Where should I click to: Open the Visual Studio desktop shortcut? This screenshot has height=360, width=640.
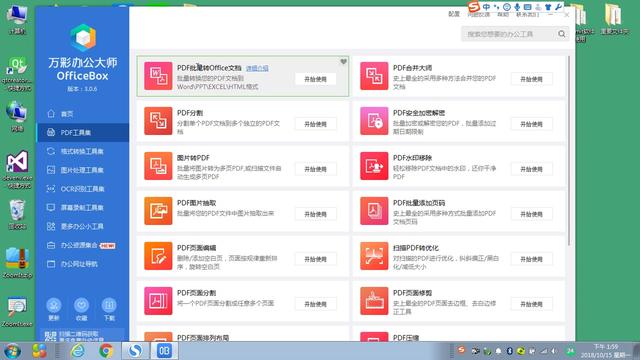(x=17, y=169)
